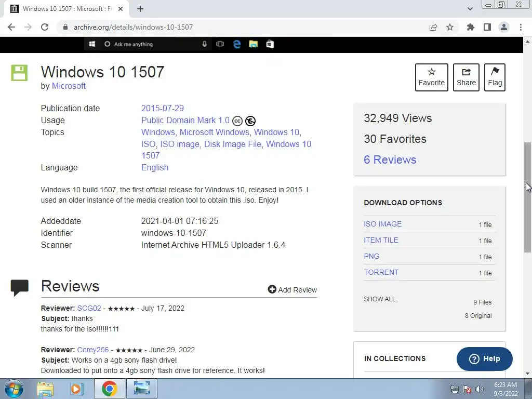This screenshot has width=532, height=399.
Task: Open the Public Domain Mark 1.0 link
Action: (x=185, y=120)
